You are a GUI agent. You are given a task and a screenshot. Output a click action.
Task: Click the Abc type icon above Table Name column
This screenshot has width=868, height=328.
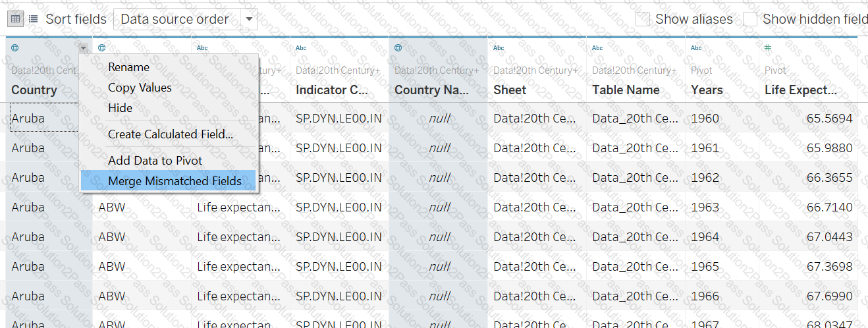pyautogui.click(x=597, y=48)
